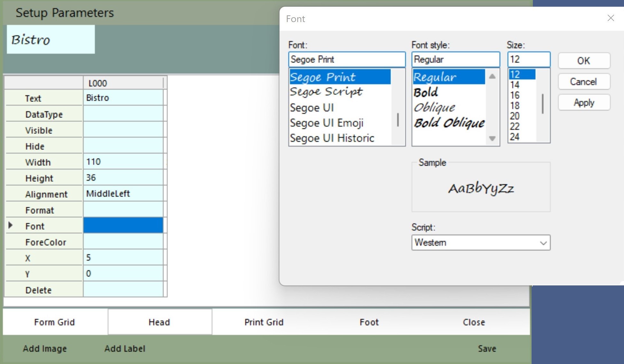Save the setup parameters
This screenshot has height=364, width=624.
486,349
